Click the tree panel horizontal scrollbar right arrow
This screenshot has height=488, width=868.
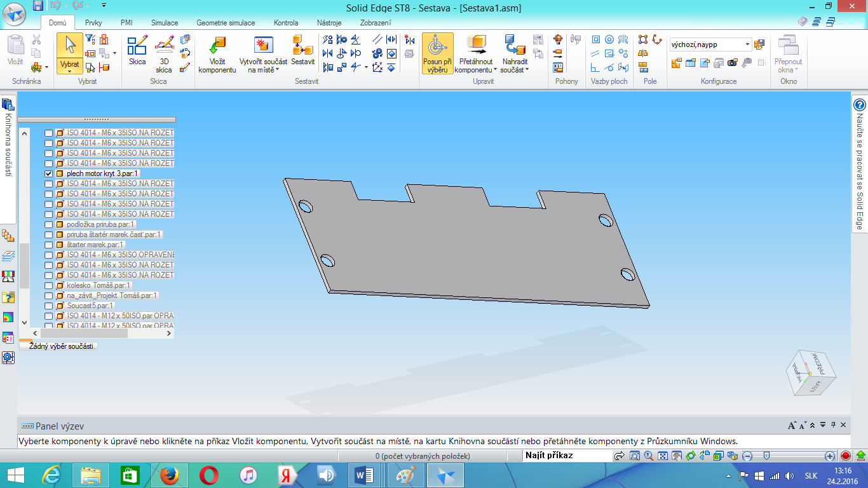tap(169, 333)
